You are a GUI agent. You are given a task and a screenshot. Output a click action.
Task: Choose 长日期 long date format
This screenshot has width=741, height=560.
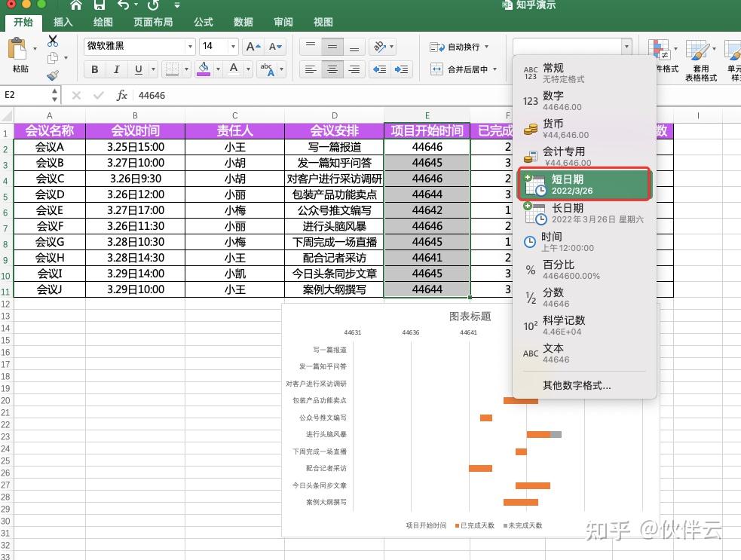pyautogui.click(x=584, y=213)
